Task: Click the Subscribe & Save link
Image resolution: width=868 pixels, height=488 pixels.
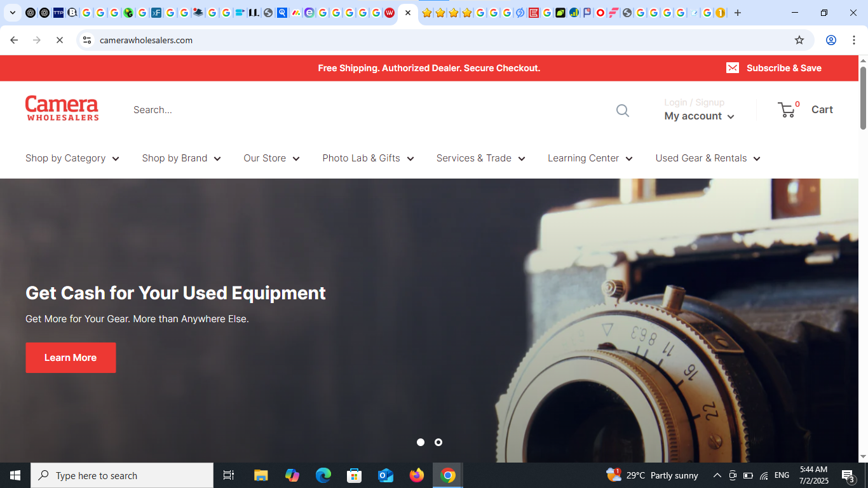Action: coord(784,68)
